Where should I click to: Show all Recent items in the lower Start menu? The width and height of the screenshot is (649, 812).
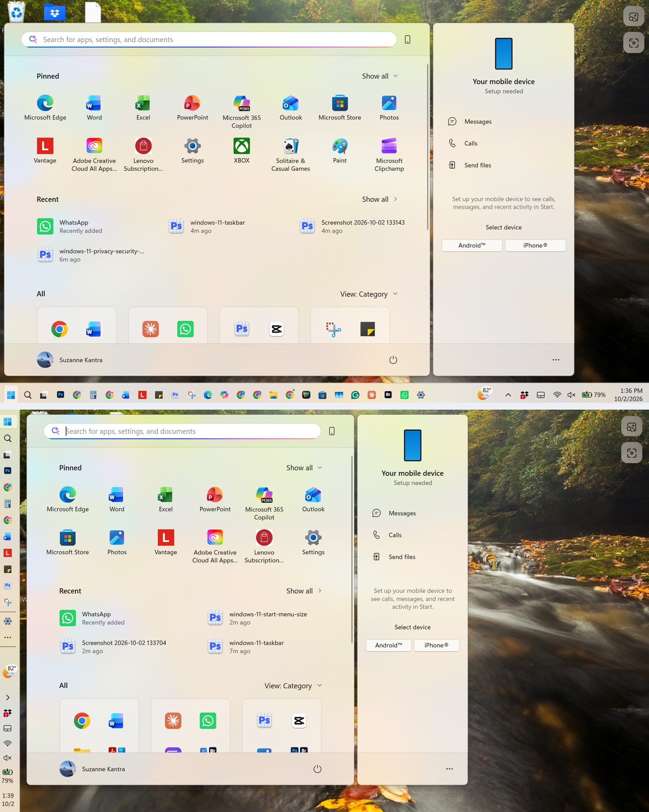click(x=304, y=591)
